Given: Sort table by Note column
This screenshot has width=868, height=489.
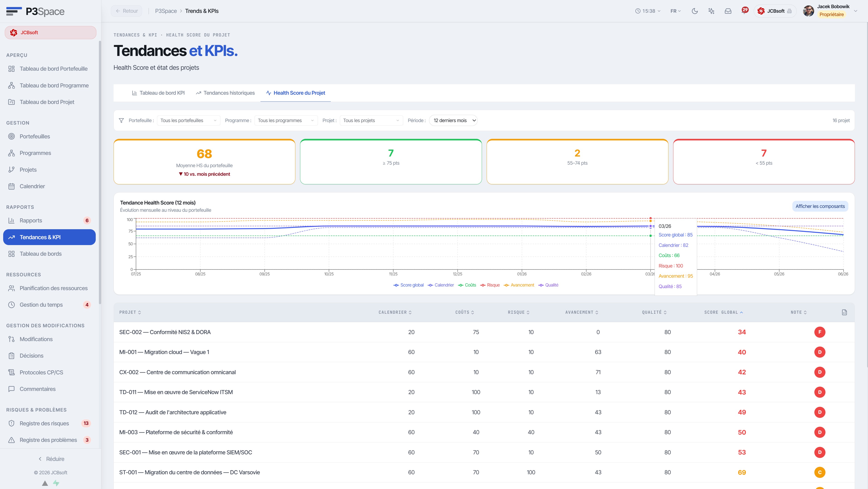Looking at the screenshot, I should click(x=799, y=312).
